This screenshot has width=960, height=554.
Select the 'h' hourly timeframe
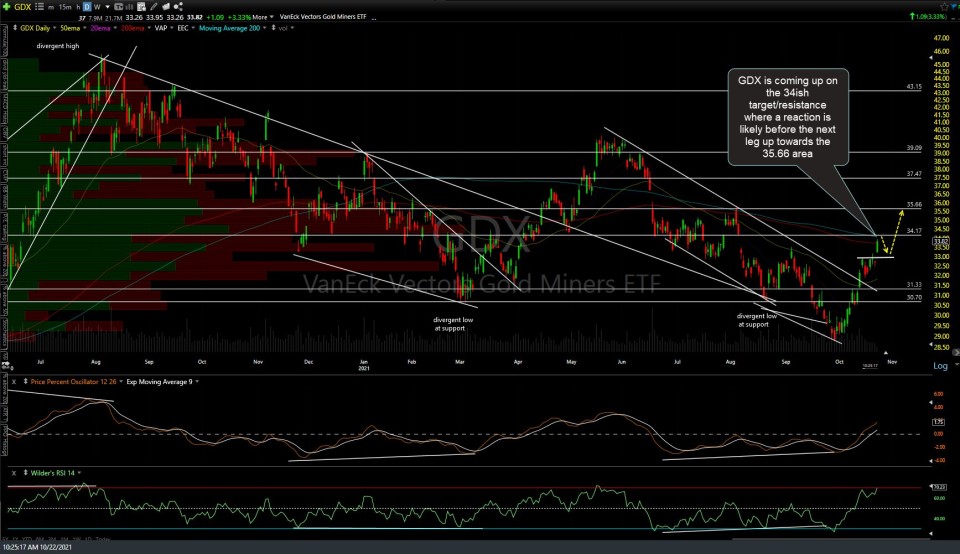point(78,7)
